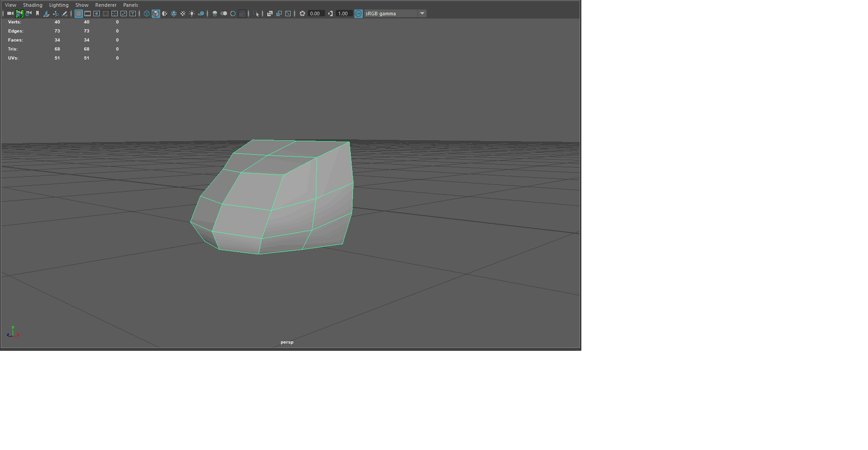The image size is (868, 450).
Task: Click the UVs label in HUD
Action: (x=13, y=58)
